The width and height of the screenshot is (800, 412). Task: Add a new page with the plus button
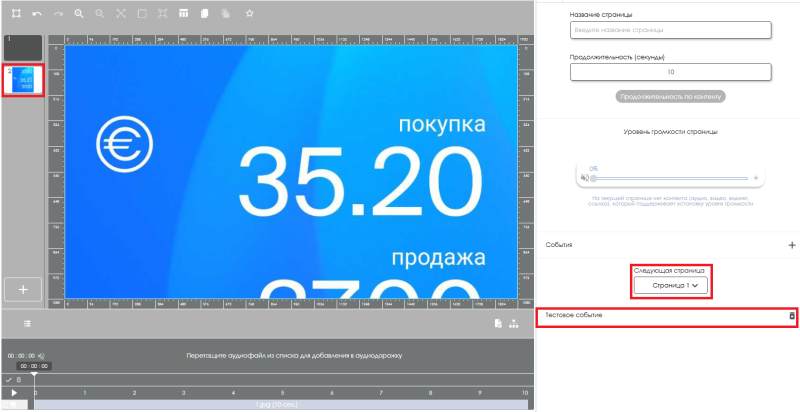pyautogui.click(x=23, y=288)
